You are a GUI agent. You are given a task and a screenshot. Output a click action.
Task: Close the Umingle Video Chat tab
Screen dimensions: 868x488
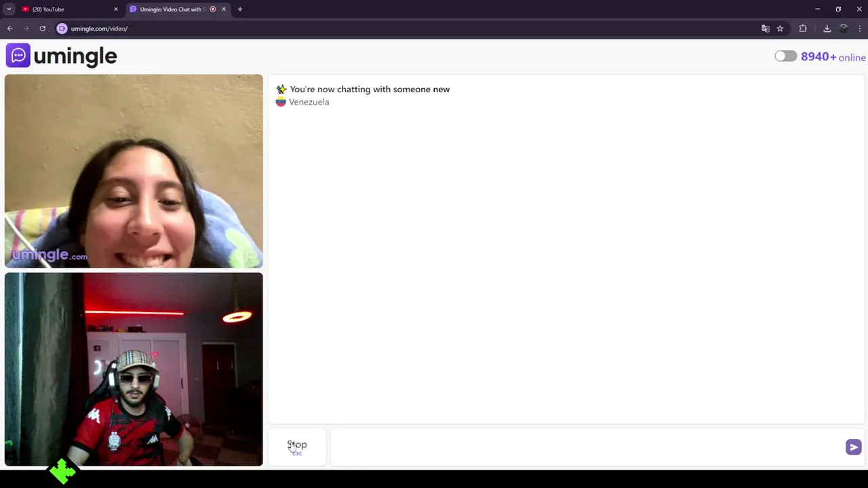coord(223,9)
